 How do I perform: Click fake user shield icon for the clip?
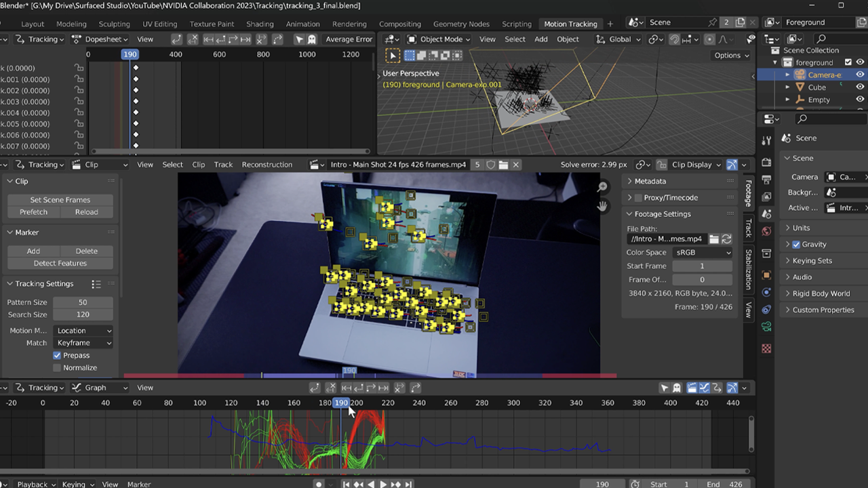click(x=490, y=165)
